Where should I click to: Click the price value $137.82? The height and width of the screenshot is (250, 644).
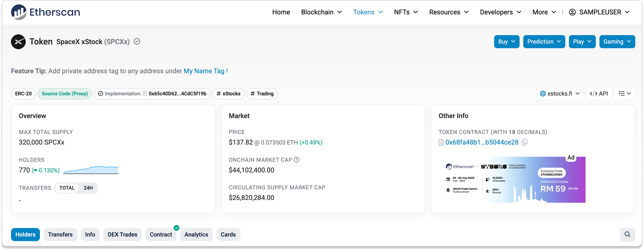click(241, 142)
